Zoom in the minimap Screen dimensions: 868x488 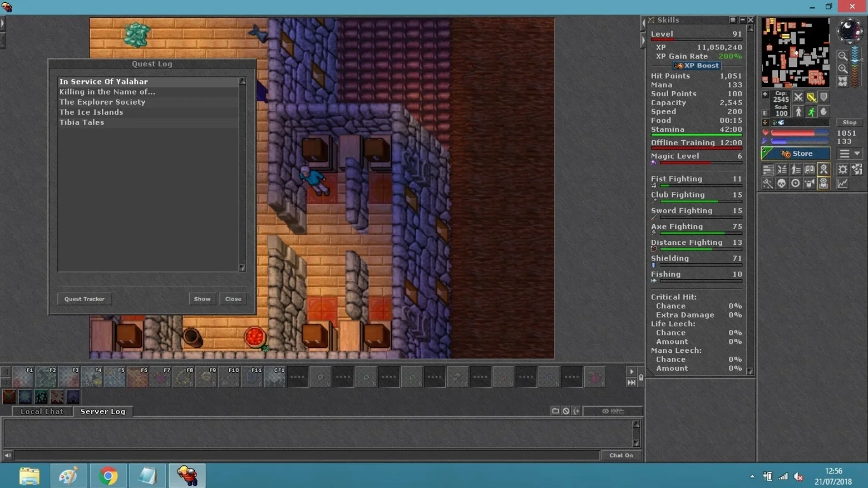843,69
